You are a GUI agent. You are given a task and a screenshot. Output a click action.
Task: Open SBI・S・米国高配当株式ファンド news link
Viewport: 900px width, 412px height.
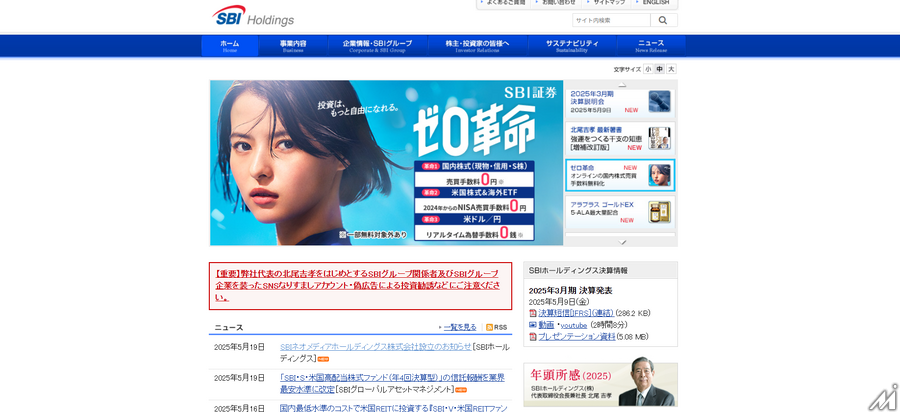coord(392,383)
